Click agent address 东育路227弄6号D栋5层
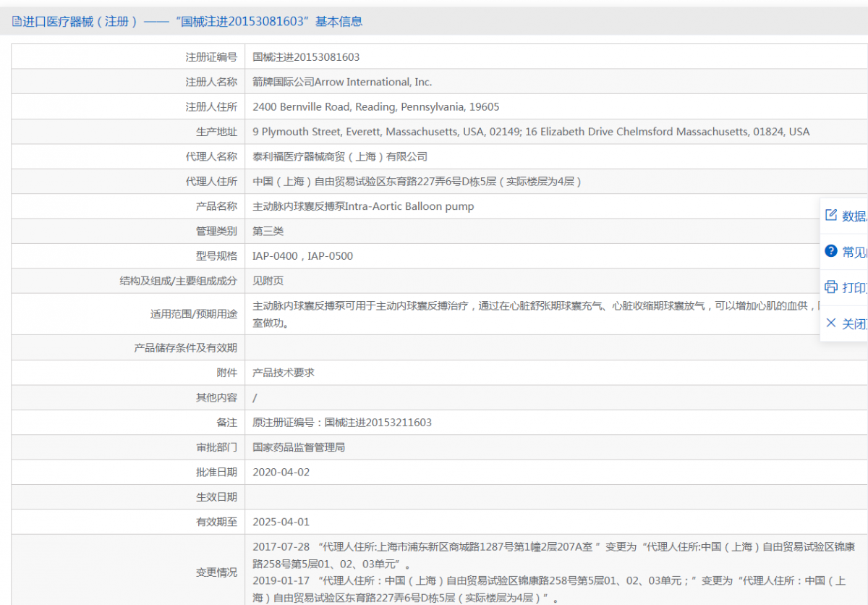The height and width of the screenshot is (605, 868). 417,182
